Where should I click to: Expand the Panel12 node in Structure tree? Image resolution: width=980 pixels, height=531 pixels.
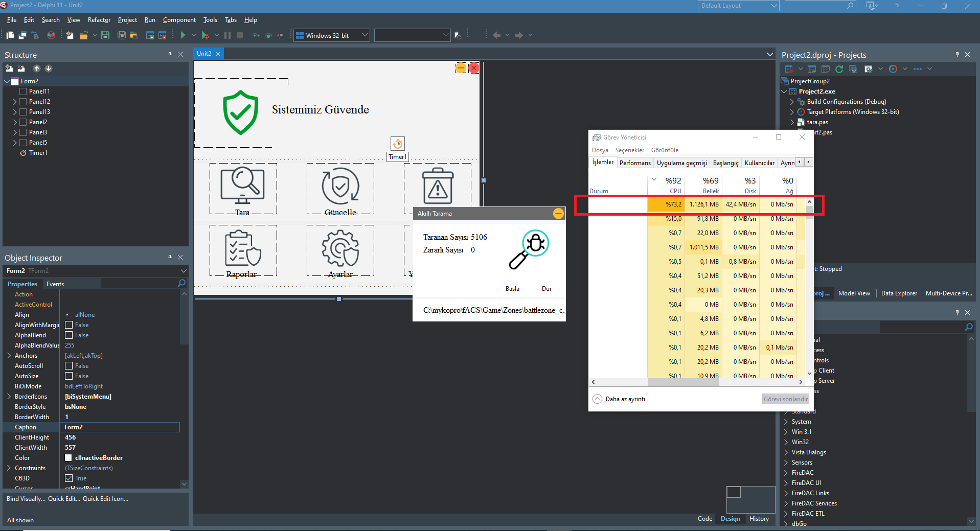(x=15, y=102)
